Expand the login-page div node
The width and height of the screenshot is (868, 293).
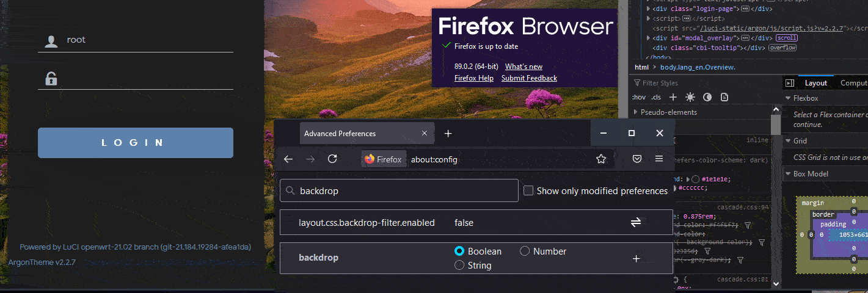click(647, 9)
